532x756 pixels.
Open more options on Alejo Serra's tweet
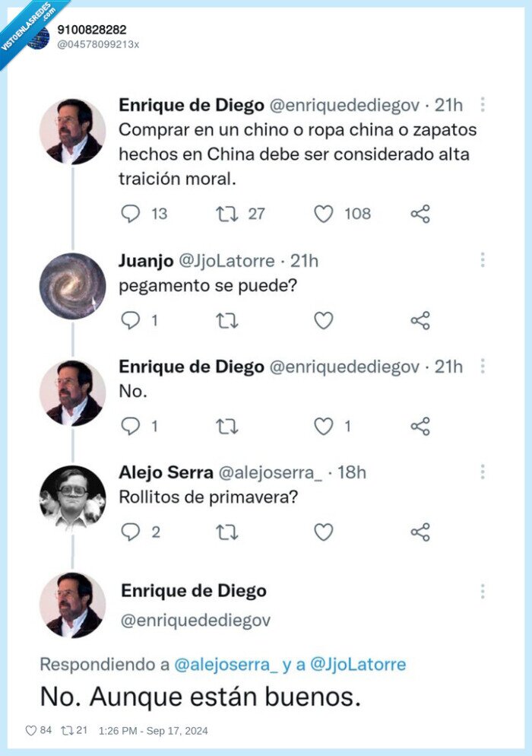point(483,472)
